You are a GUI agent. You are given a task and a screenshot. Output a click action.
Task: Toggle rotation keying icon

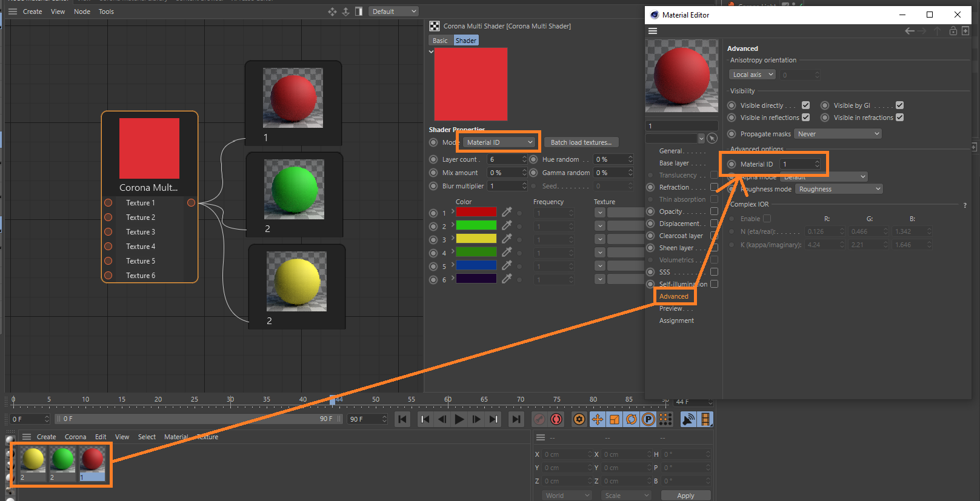click(632, 419)
